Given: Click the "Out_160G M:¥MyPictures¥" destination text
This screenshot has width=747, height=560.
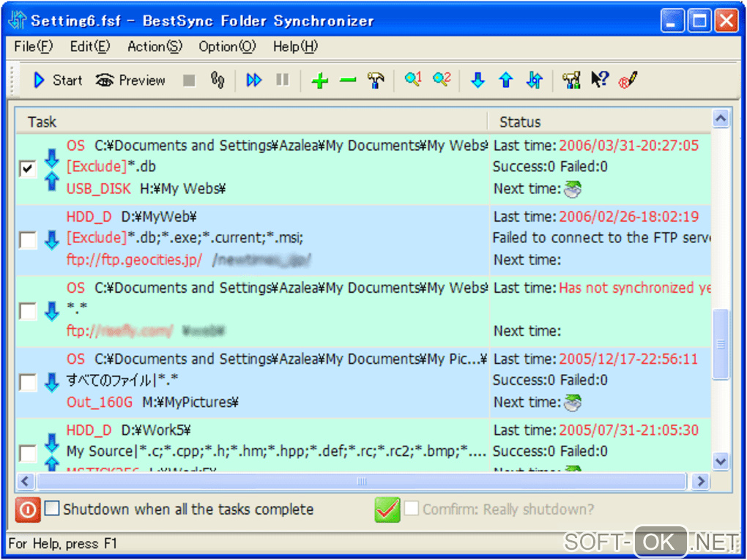Looking at the screenshot, I should click(152, 403).
